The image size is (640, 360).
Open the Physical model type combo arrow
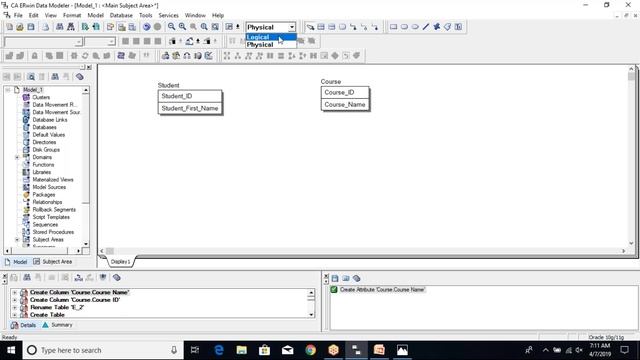(x=292, y=27)
